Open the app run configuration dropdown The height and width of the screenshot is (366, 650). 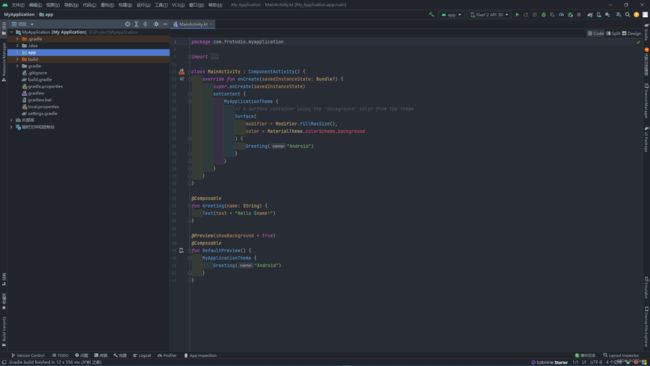(451, 15)
